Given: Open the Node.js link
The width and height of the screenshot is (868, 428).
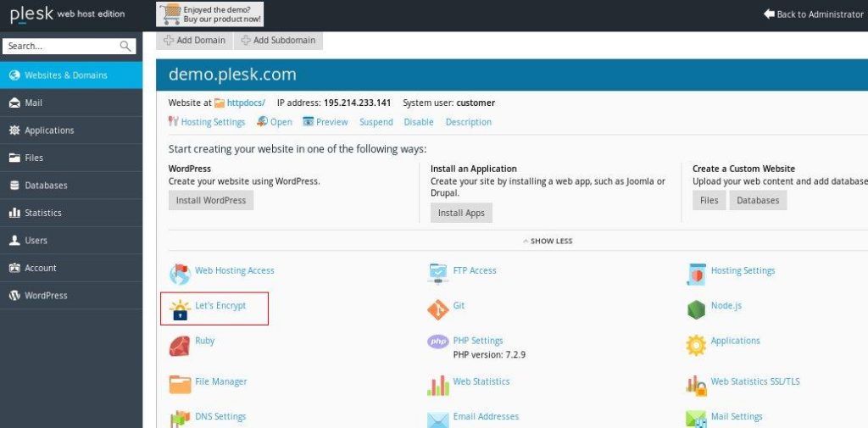Looking at the screenshot, I should pos(726,306).
